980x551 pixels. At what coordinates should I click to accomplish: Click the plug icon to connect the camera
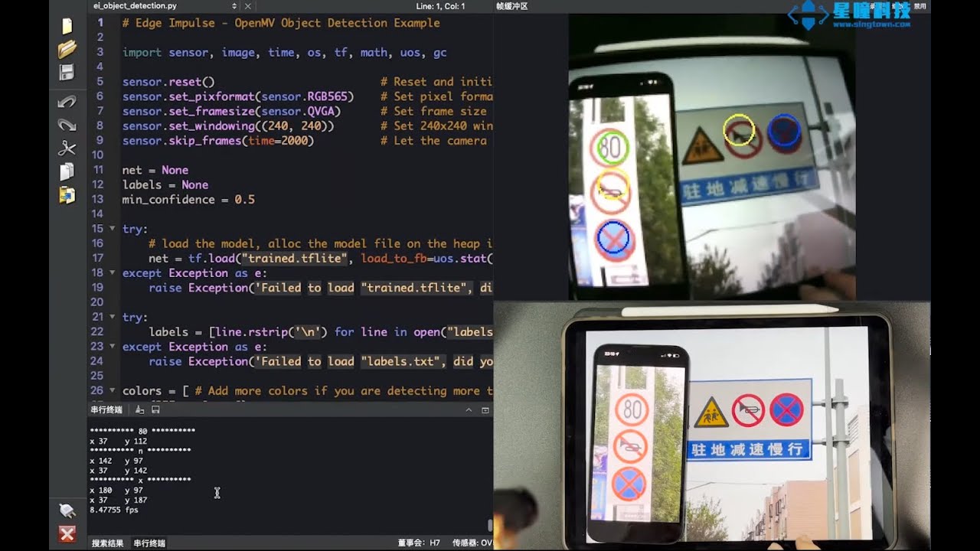click(x=67, y=510)
